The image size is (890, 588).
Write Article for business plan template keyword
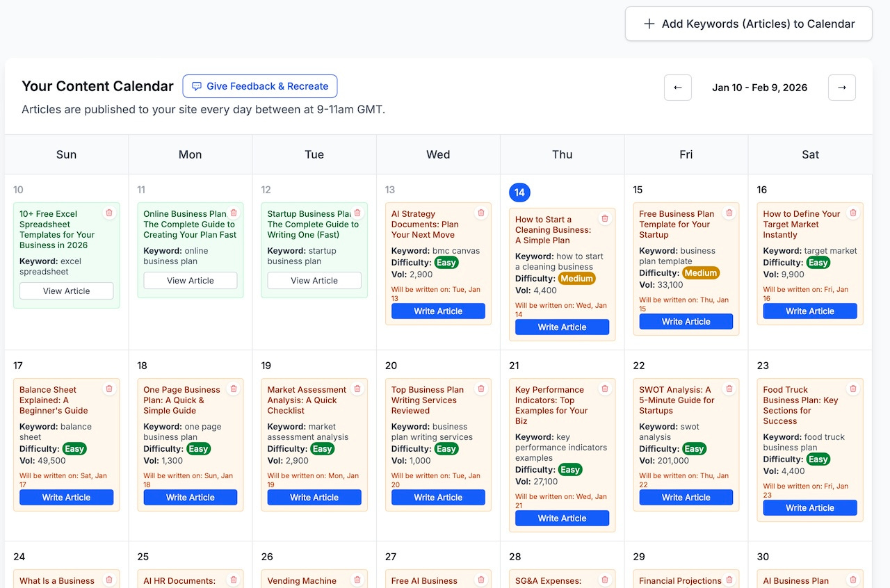[686, 322]
